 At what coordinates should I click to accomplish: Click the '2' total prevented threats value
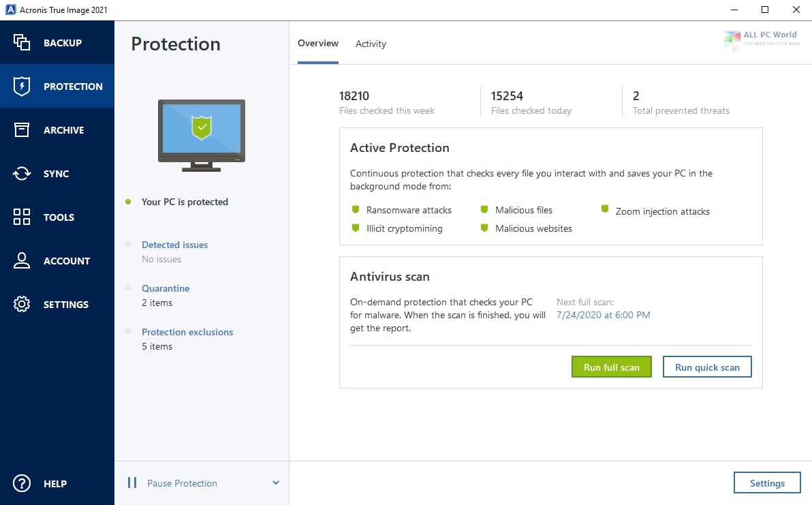[636, 96]
